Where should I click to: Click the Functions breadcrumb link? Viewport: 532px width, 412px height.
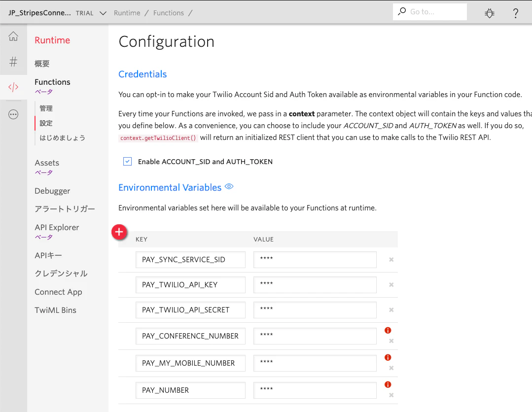coord(169,13)
